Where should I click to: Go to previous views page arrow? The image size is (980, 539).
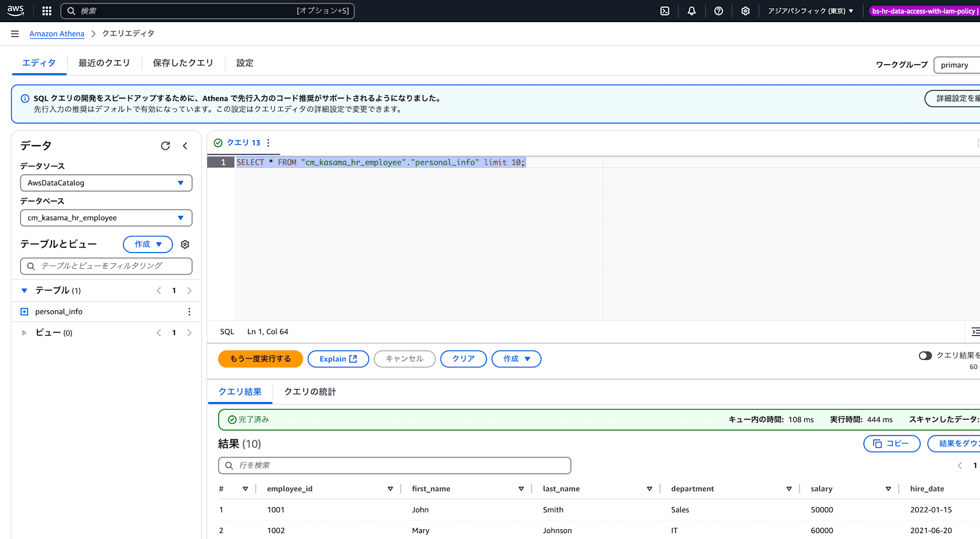pos(159,333)
